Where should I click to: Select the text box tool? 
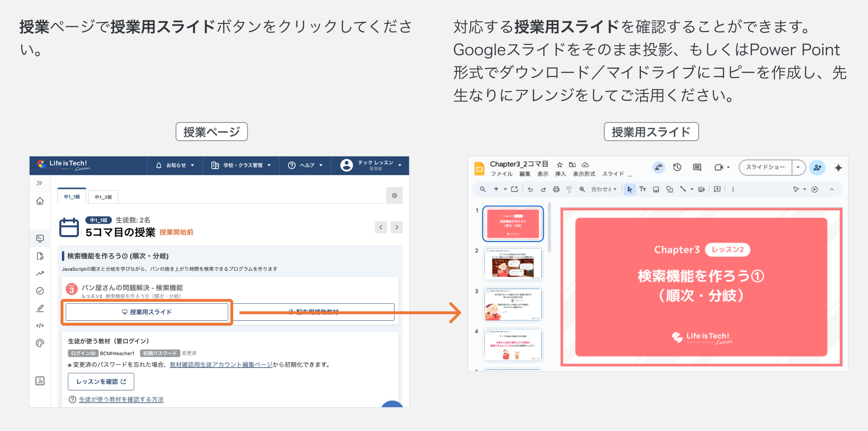(x=643, y=189)
